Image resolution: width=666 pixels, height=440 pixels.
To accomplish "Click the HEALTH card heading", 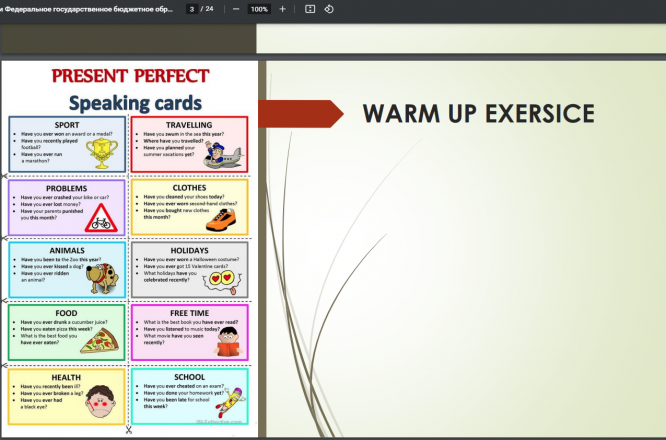I will [66, 377].
